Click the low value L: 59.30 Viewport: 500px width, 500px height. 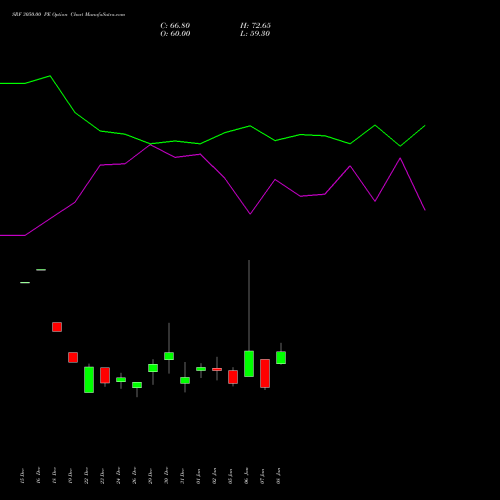pos(255,34)
